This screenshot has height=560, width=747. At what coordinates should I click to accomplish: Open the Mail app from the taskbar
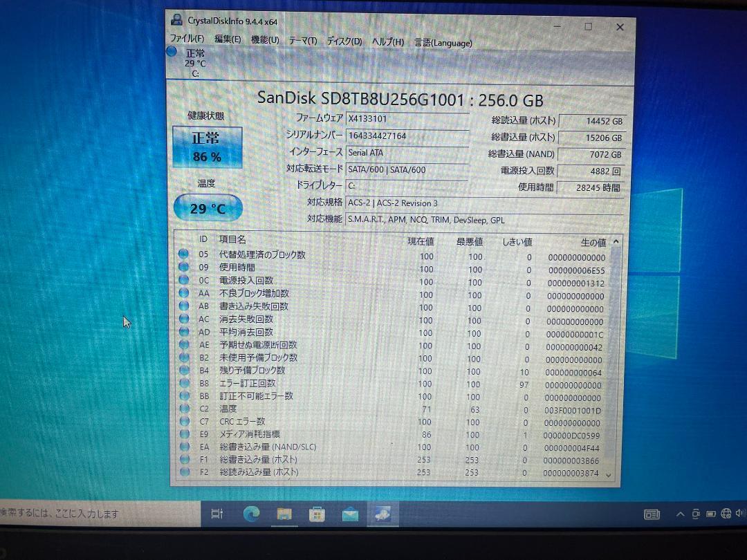pyautogui.click(x=350, y=514)
